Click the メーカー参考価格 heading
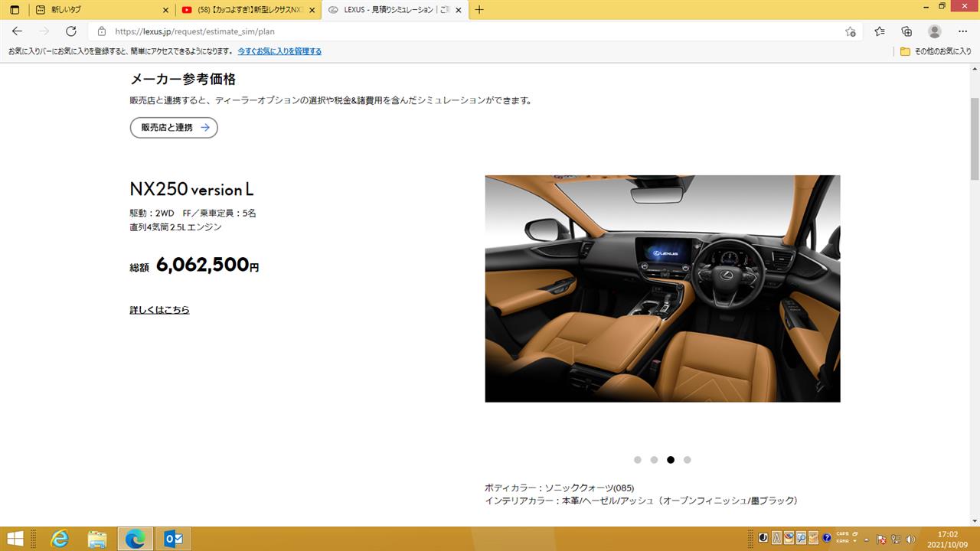 click(183, 80)
